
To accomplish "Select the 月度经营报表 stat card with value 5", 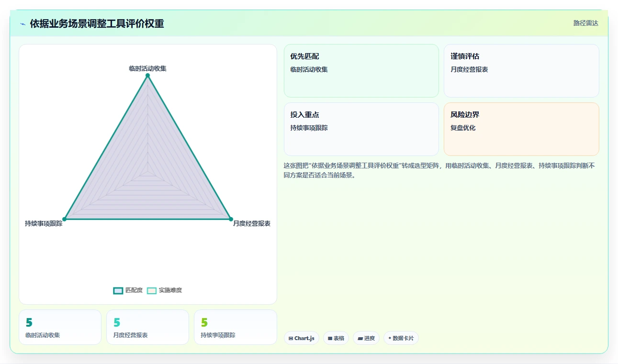I will click(x=147, y=327).
